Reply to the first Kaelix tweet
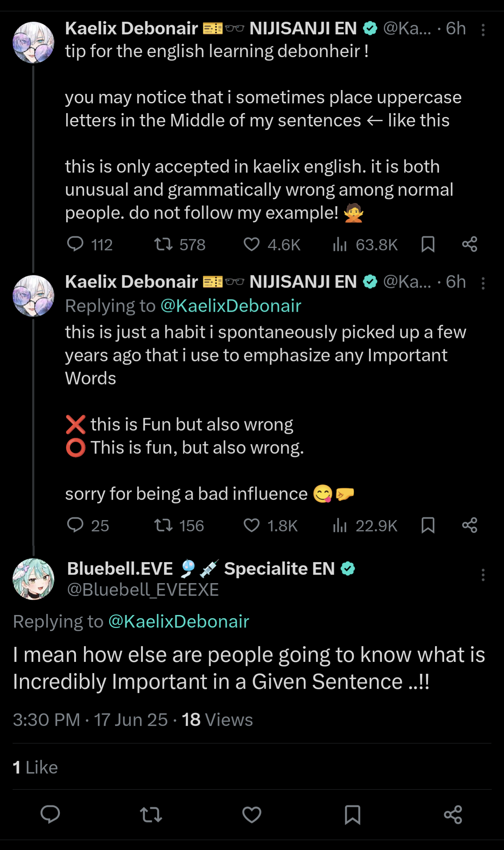504x850 pixels. click(75, 244)
